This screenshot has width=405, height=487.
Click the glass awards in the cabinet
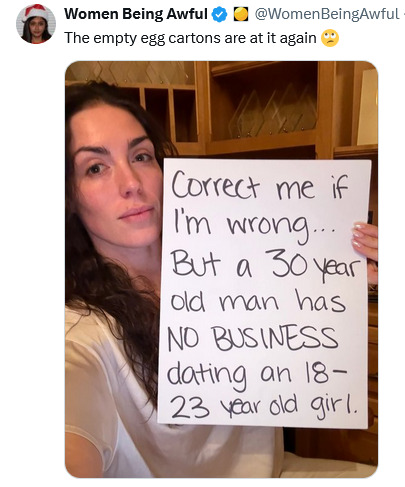272,113
